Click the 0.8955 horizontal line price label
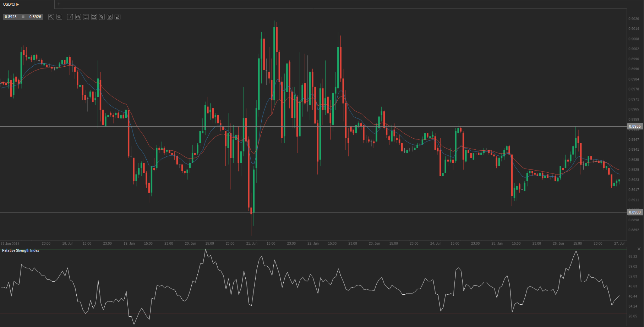 point(635,126)
